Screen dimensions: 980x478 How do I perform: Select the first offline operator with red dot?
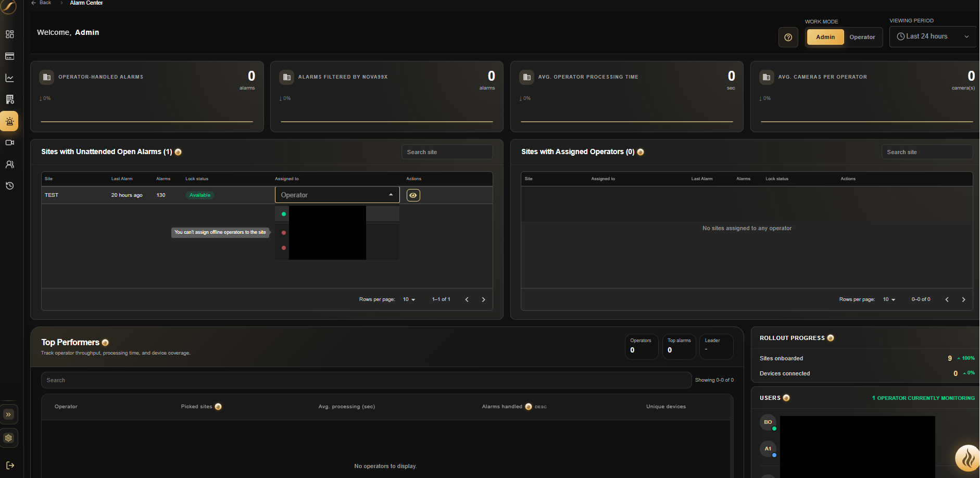(337, 233)
